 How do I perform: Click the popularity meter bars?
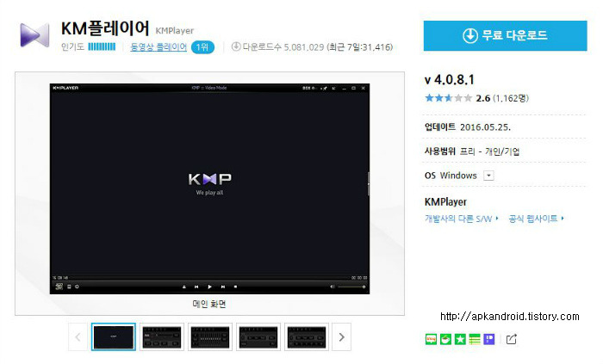tap(102, 46)
